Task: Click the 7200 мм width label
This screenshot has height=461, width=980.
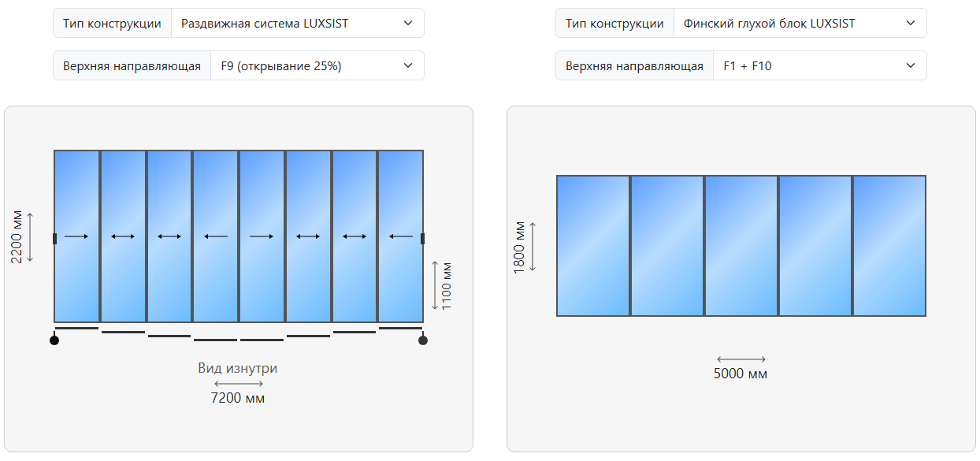Action: click(238, 398)
